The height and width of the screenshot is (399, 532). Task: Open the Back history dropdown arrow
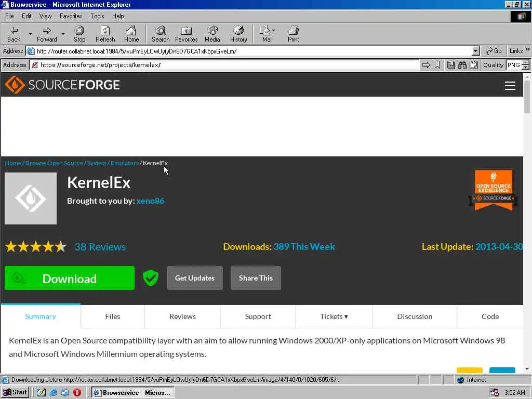click(x=30, y=34)
